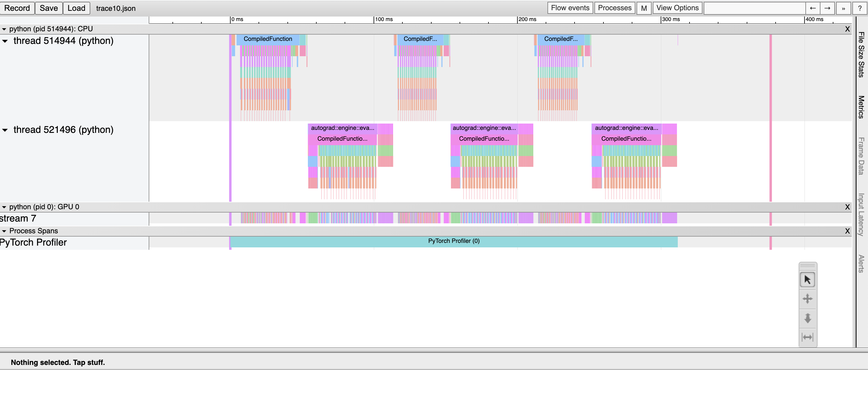Open View Options menu
Screen dimensions: 868x404
point(677,8)
